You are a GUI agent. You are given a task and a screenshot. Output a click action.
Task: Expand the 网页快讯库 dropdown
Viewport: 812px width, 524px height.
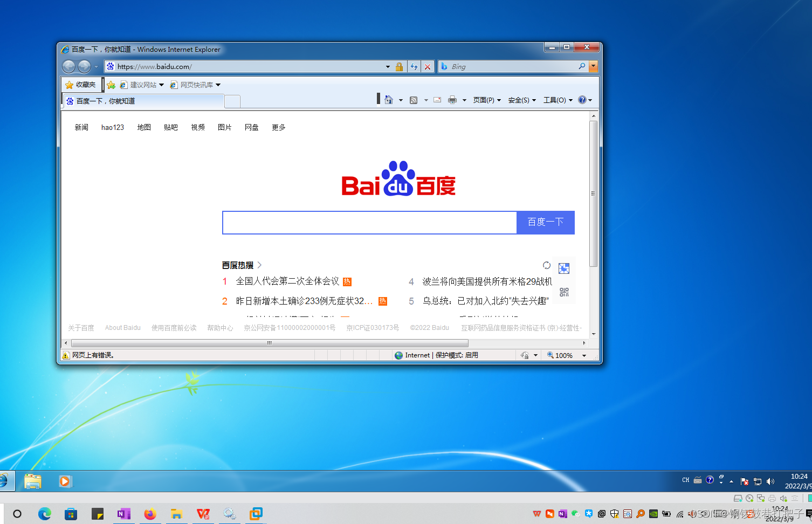pos(218,85)
